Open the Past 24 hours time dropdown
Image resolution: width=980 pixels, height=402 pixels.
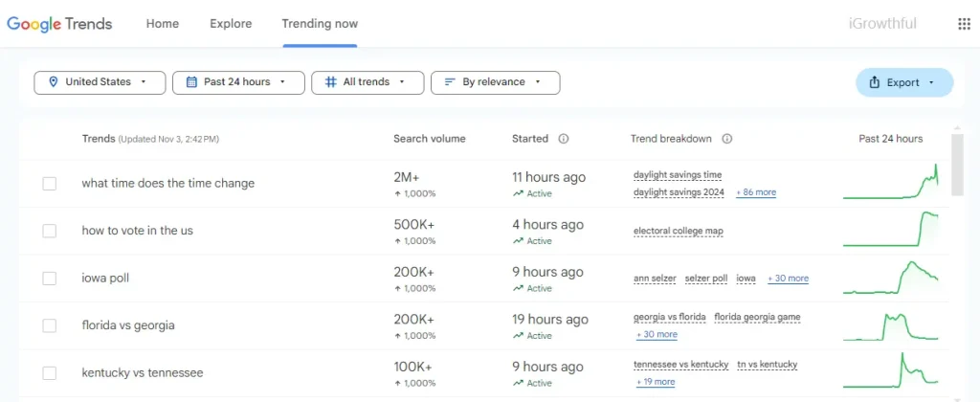(238, 82)
